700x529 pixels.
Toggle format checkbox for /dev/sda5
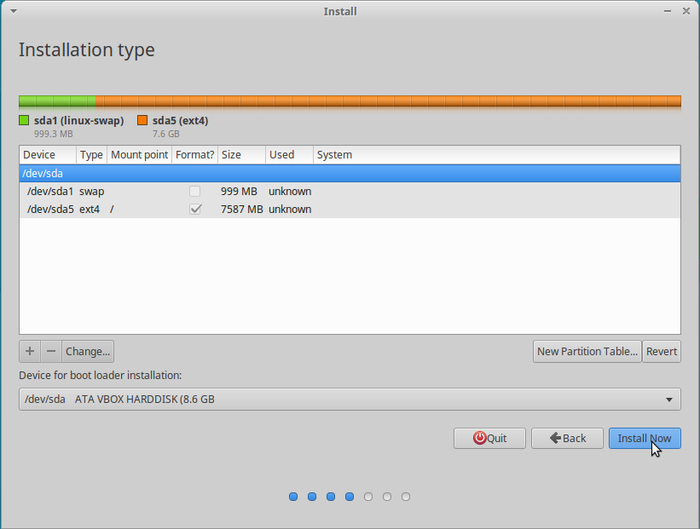click(195, 209)
